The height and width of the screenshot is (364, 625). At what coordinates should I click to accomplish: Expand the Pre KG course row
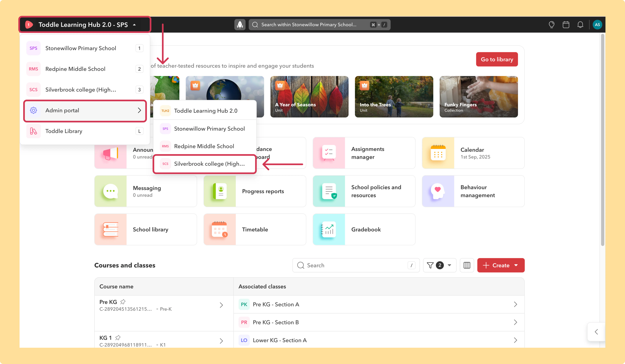tap(221, 305)
